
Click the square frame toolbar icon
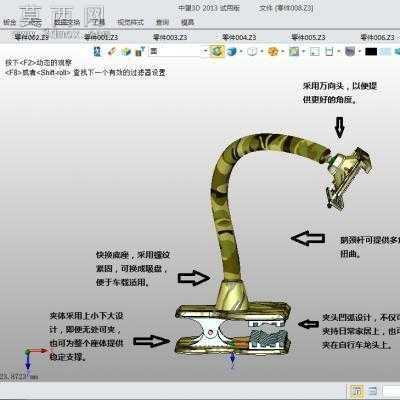[315, 52]
